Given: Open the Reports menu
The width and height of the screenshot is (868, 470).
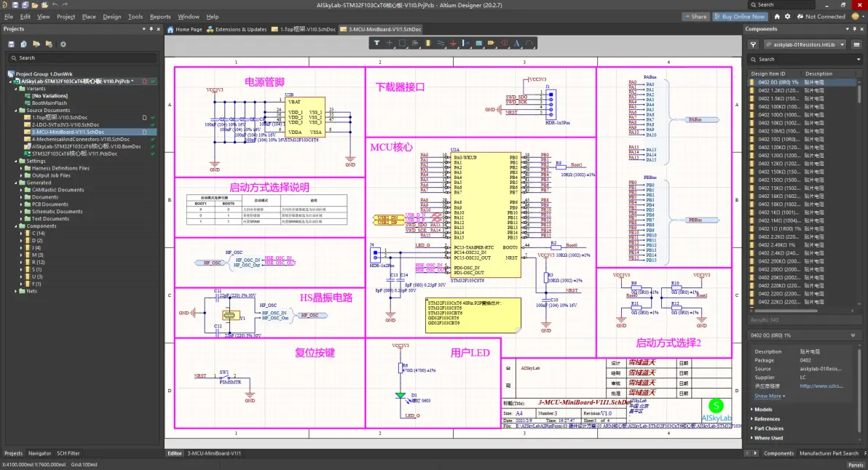Looking at the screenshot, I should coord(160,17).
